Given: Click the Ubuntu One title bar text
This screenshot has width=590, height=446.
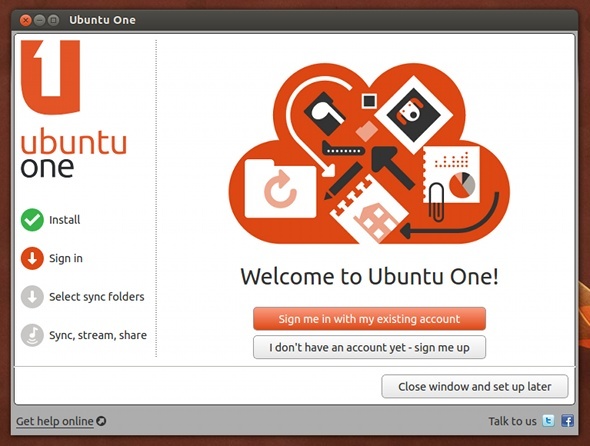Looking at the screenshot, I should tap(102, 20).
